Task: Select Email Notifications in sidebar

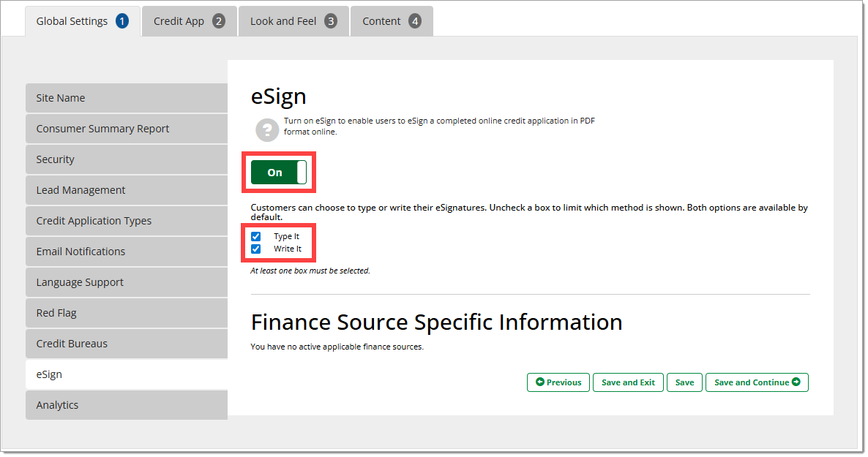Action: coord(126,252)
